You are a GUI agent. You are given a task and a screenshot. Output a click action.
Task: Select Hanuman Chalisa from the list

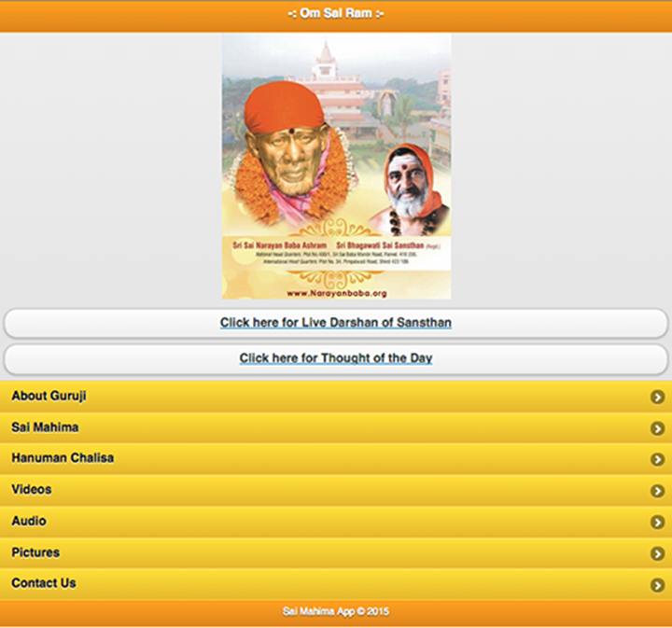(336, 459)
